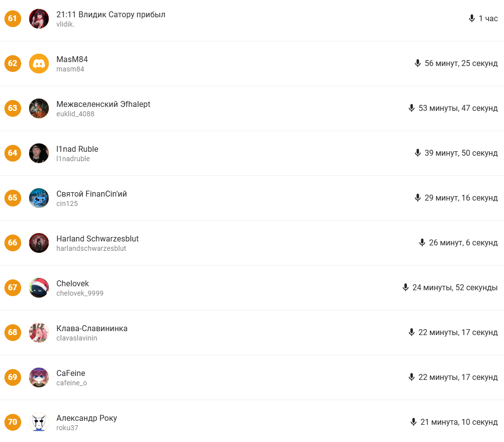This screenshot has width=504, height=442.
Task: Click the microphone icon beside MasM84's voice time
Action: (418, 64)
